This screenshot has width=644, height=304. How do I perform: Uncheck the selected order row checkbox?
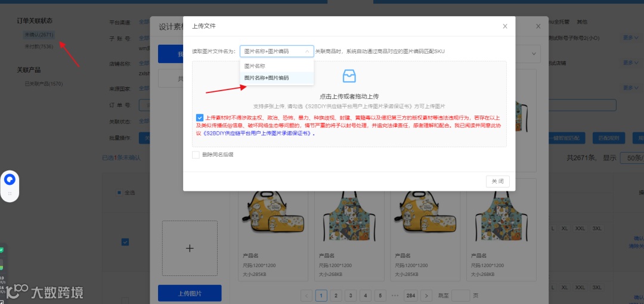[x=125, y=242]
